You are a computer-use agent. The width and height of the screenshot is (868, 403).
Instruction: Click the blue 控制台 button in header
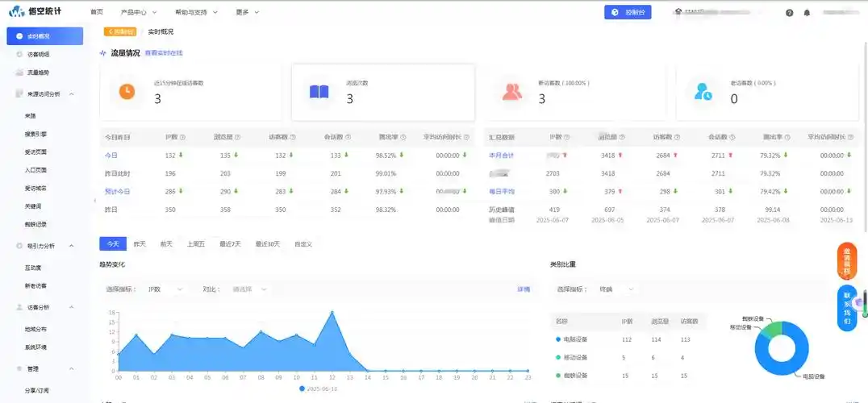[628, 12]
